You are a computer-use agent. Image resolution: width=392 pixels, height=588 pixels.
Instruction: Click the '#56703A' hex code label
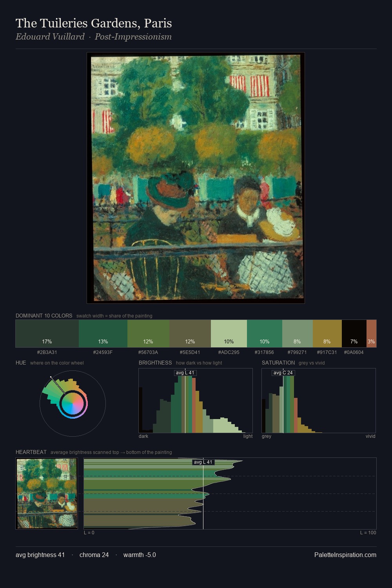[148, 352]
